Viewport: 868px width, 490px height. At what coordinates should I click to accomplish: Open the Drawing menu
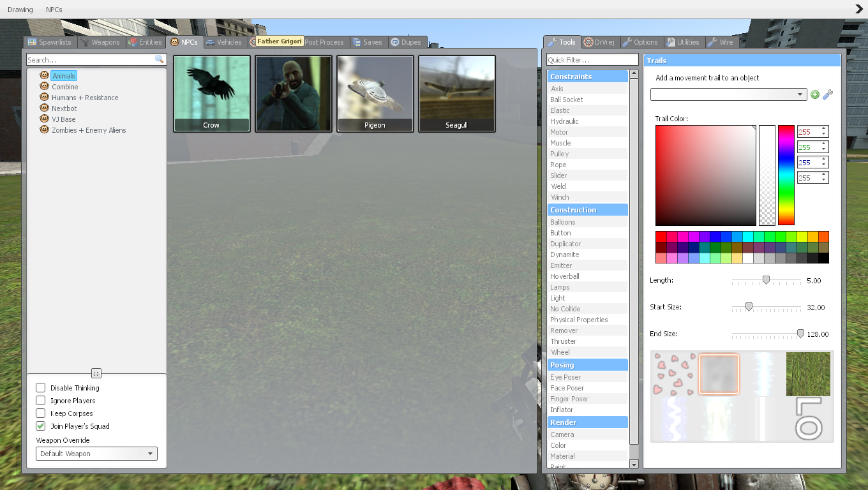(x=20, y=10)
